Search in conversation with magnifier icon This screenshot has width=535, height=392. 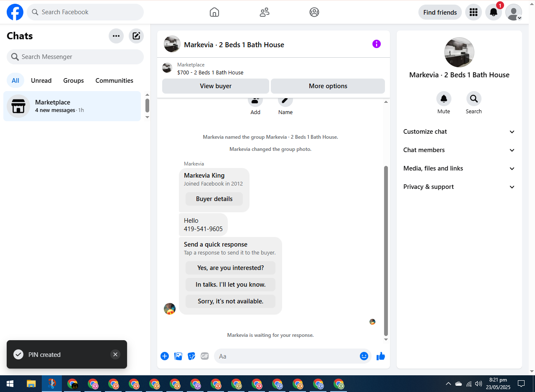pyautogui.click(x=474, y=99)
